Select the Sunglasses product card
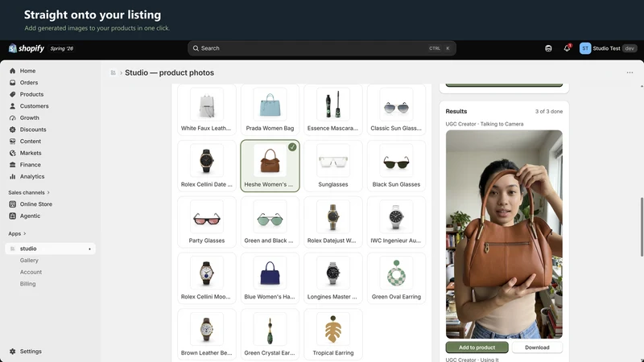Screen dimensions: 644x362 pyautogui.click(x=333, y=166)
